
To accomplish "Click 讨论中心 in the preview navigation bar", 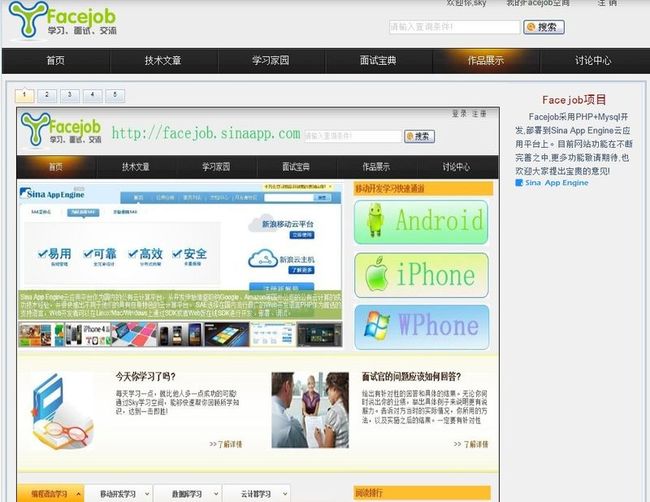I will click(456, 167).
